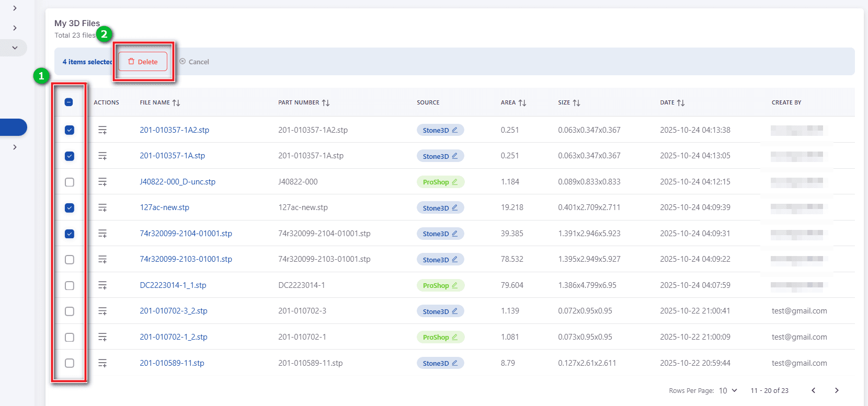
Task: Click the 39.385 area value
Action: (512, 234)
